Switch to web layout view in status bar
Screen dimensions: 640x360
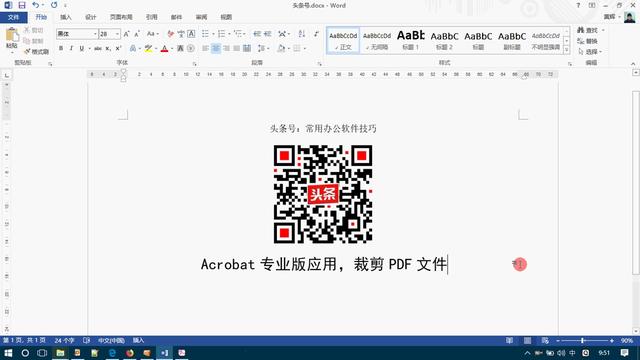(545, 340)
